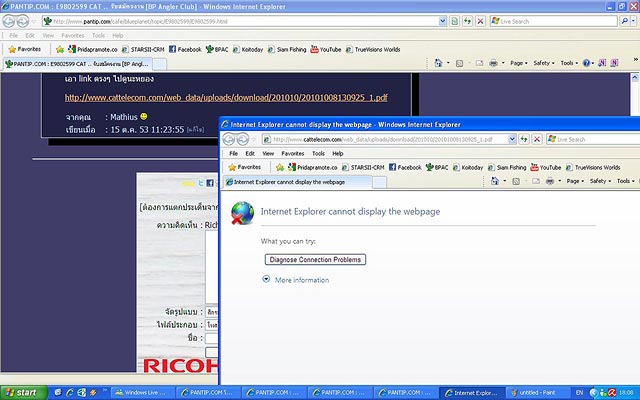The width and height of the screenshot is (640, 400).
Task: Click Back arrow in PANTIP window
Action: click(x=9, y=21)
